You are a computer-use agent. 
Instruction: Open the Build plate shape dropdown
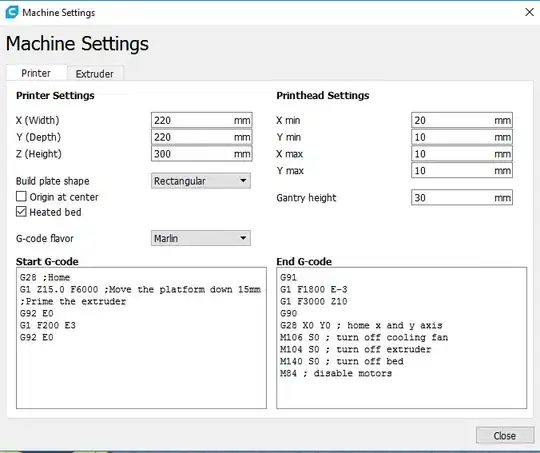point(201,181)
